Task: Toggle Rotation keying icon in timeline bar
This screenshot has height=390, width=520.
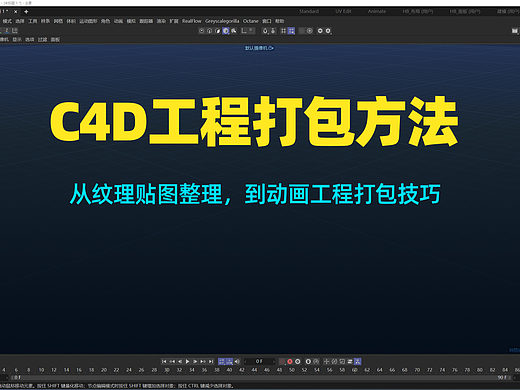Action: pos(334,361)
